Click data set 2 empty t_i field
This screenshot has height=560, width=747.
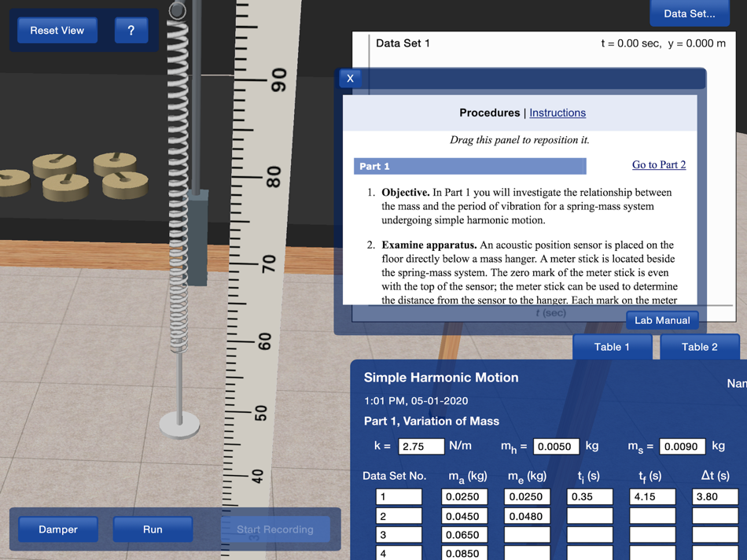tap(590, 516)
